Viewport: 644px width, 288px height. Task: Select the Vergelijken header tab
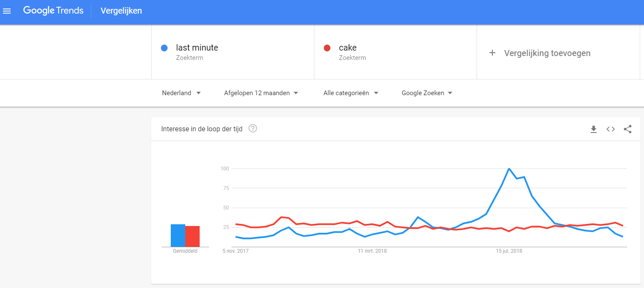click(x=121, y=11)
